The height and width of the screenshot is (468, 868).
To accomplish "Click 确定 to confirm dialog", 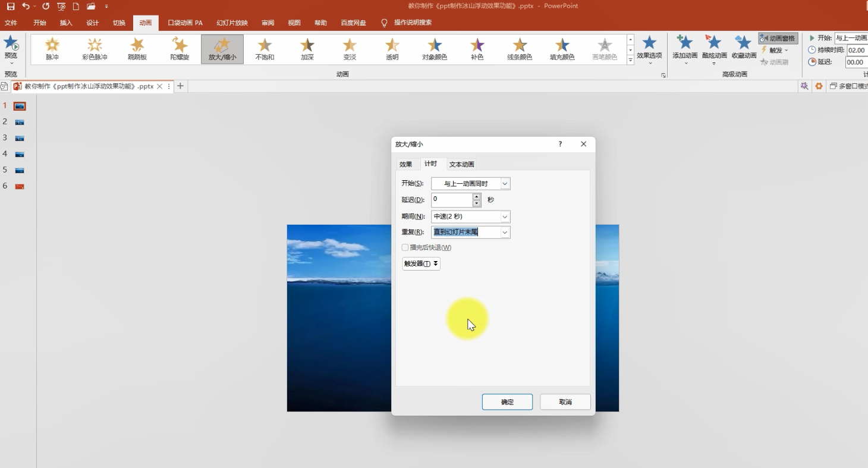I will pos(507,402).
